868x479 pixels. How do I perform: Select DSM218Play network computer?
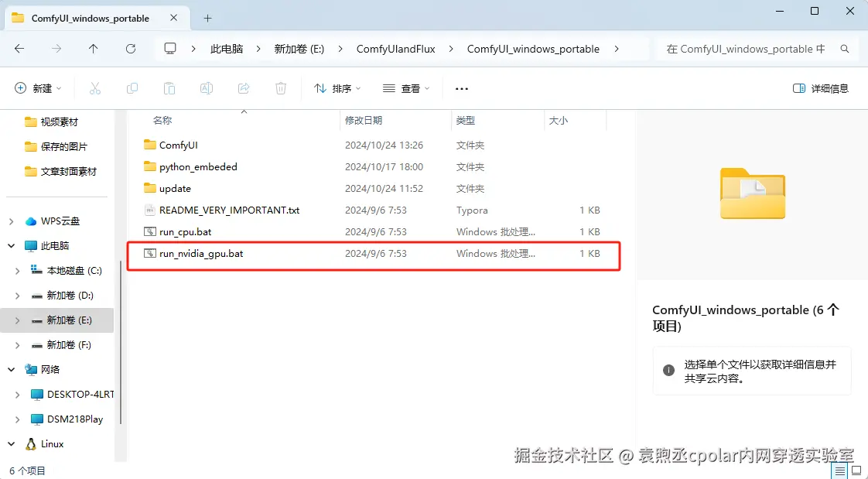pyautogui.click(x=67, y=419)
